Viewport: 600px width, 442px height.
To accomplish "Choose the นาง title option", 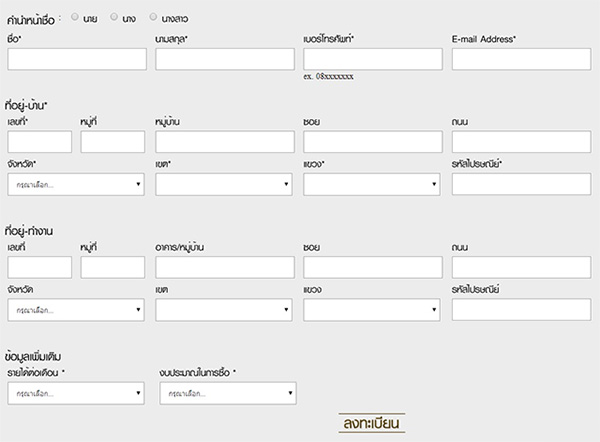I will tap(115, 17).
